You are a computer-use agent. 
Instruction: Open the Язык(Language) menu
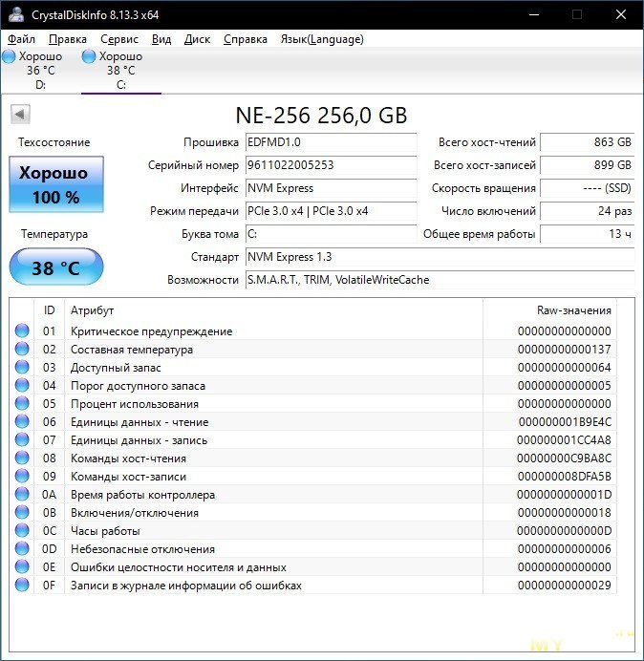(x=321, y=39)
